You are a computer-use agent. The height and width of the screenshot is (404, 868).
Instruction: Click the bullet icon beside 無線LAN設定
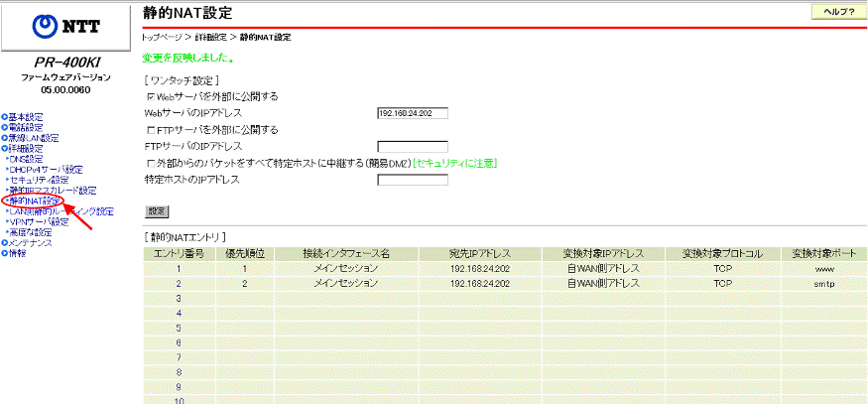coord(4,138)
